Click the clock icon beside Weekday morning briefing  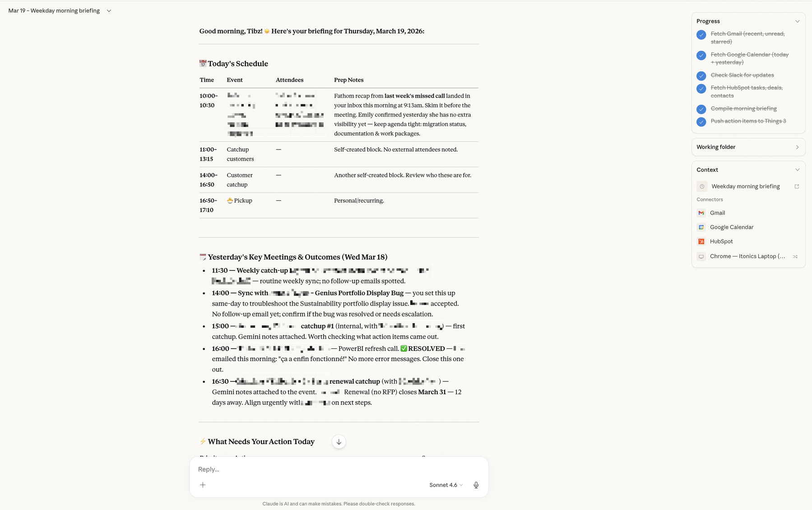pos(702,186)
